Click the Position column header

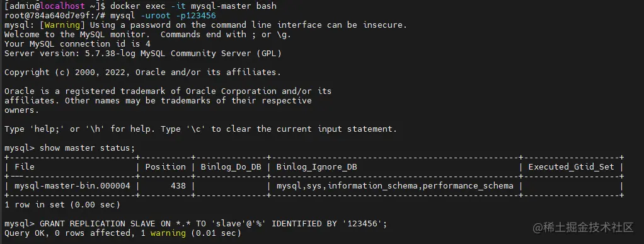(166, 167)
